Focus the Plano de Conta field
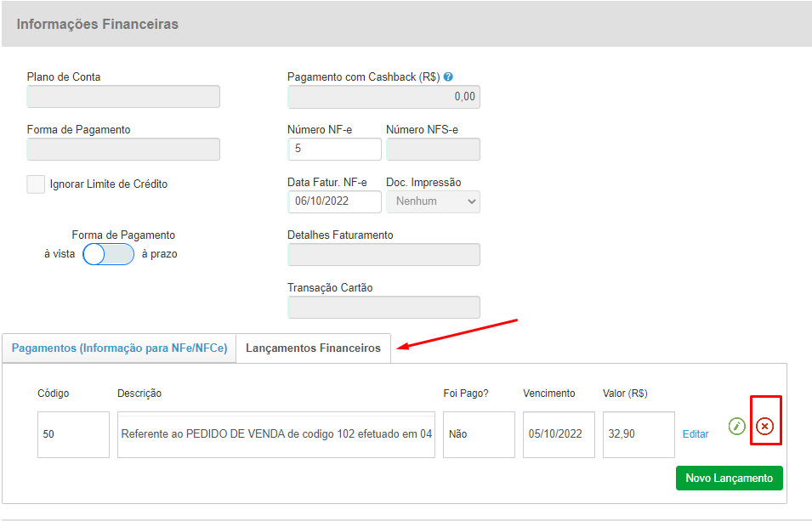The height and width of the screenshot is (521, 812). click(123, 97)
